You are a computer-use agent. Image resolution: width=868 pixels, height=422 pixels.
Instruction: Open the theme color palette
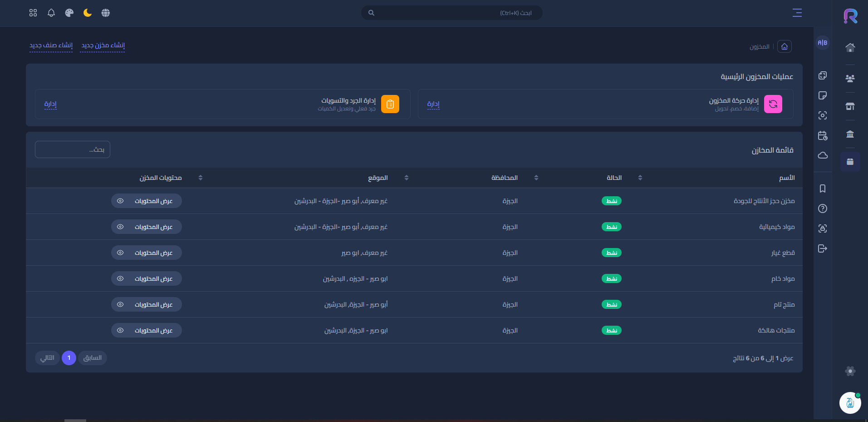click(69, 13)
